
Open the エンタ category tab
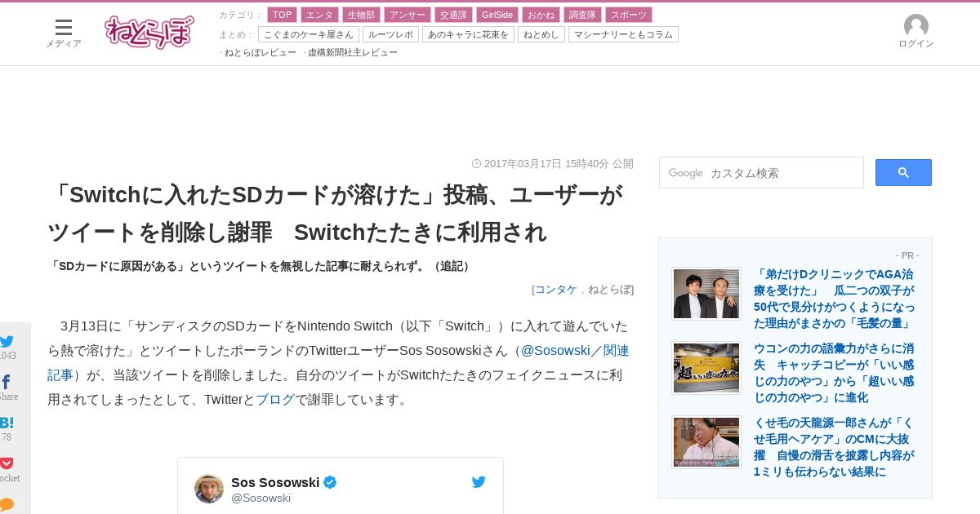319,15
